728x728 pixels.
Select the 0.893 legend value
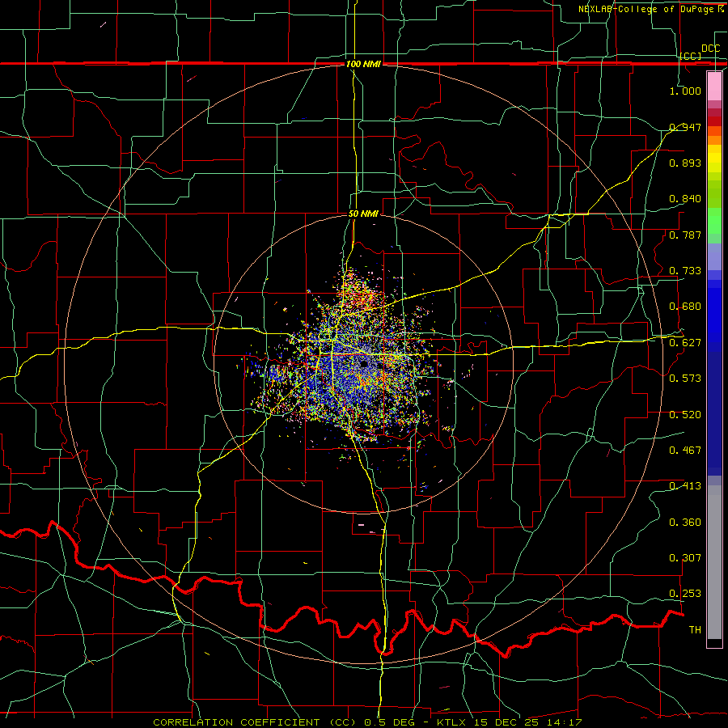click(x=685, y=163)
